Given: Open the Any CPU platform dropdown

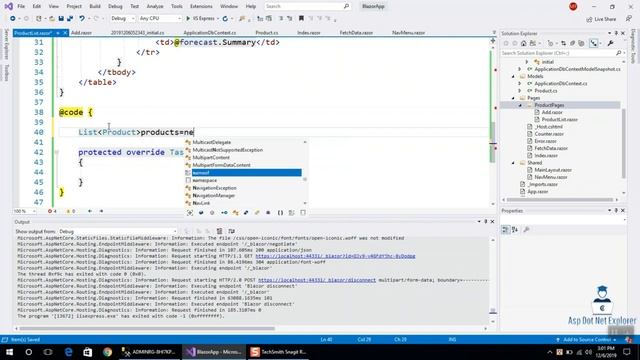Looking at the screenshot, I should click(160, 18).
